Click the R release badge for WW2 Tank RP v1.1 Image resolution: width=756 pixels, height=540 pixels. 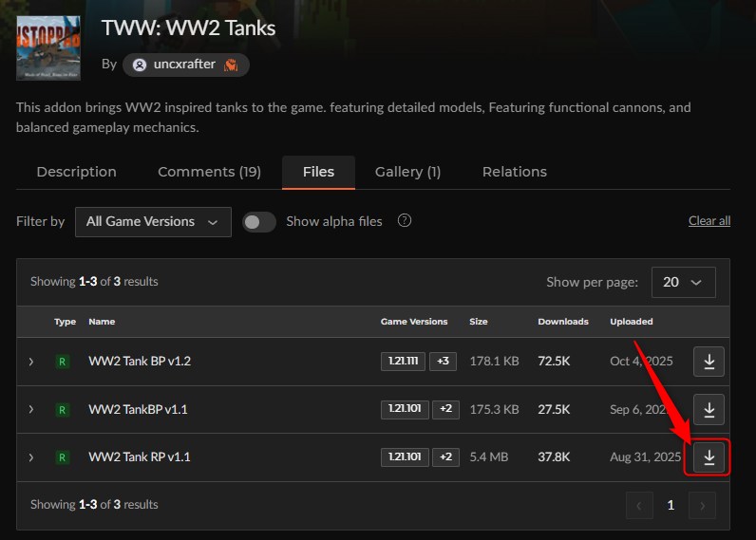(x=62, y=457)
